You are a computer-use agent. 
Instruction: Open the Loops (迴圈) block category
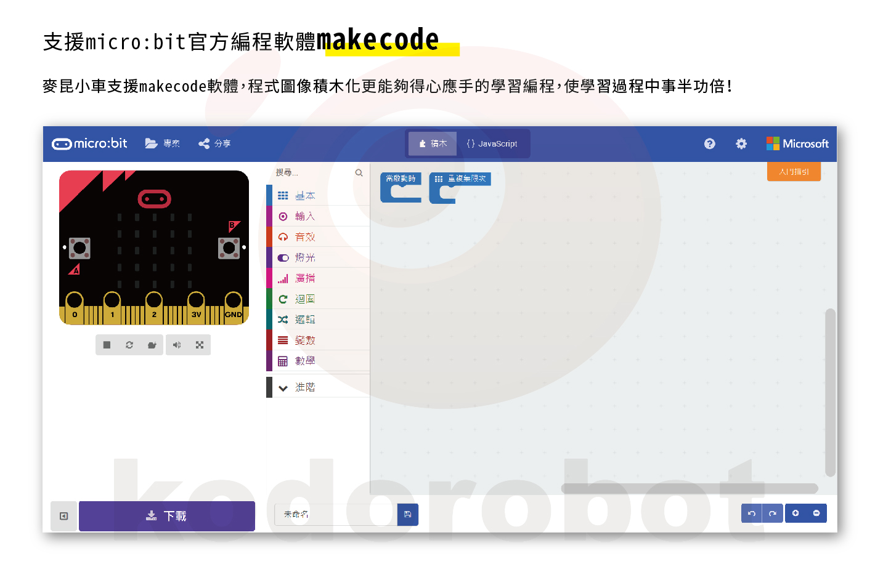coord(318,299)
